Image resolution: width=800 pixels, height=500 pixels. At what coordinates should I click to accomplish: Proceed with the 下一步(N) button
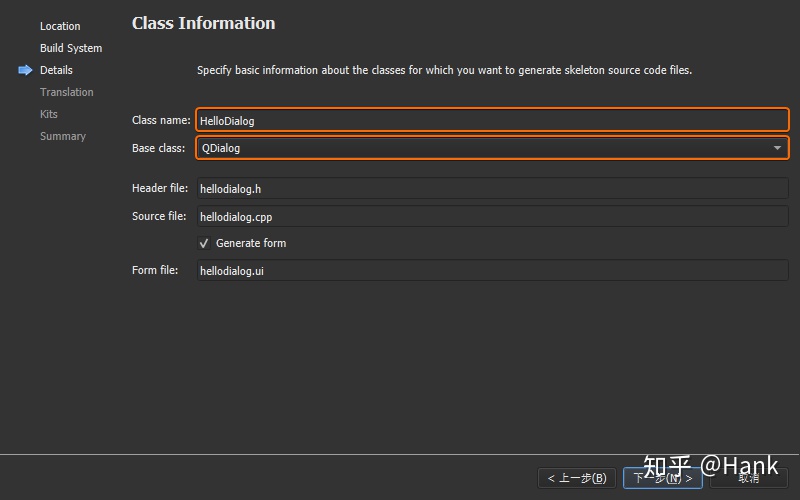pyautogui.click(x=663, y=478)
